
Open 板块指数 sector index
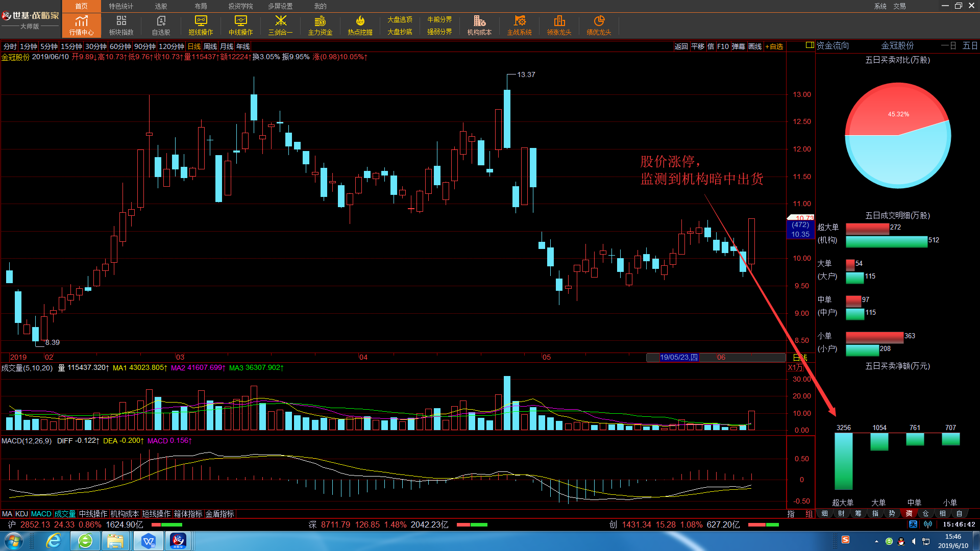pyautogui.click(x=121, y=25)
